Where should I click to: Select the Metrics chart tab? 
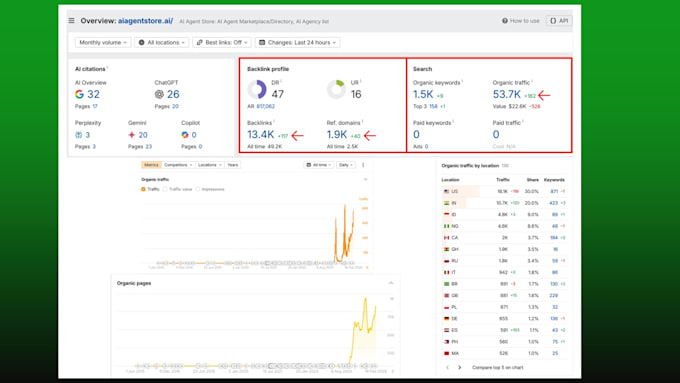[x=151, y=165]
